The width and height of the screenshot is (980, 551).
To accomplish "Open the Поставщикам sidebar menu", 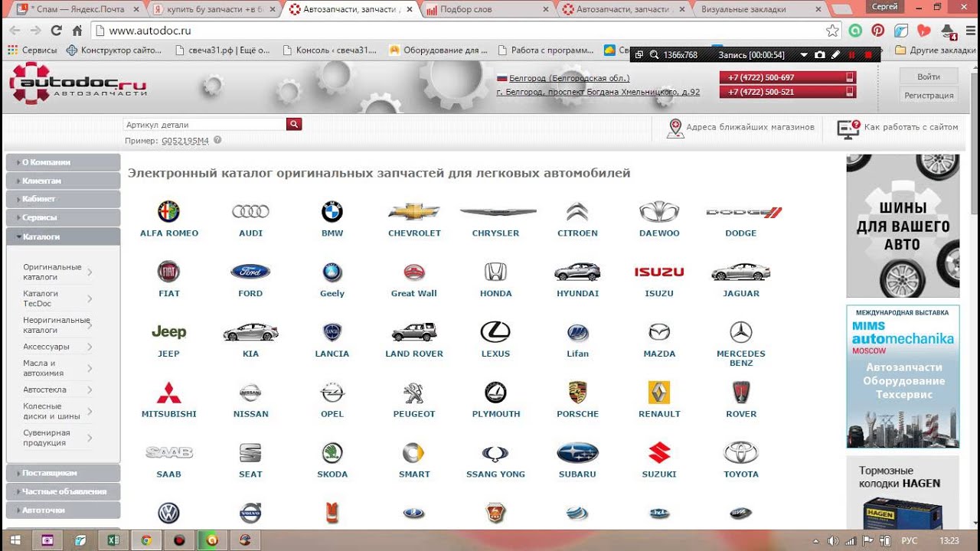I will click(x=63, y=473).
